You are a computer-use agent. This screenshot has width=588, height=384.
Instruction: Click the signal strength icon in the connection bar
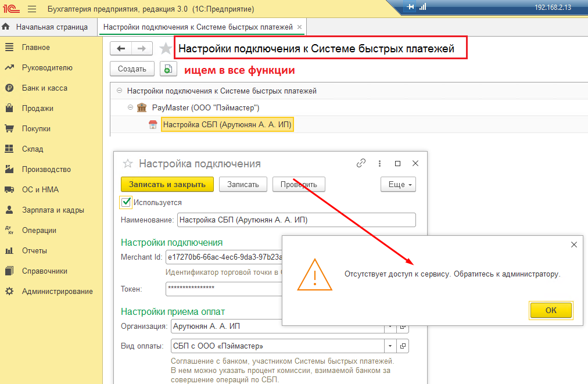[422, 7]
